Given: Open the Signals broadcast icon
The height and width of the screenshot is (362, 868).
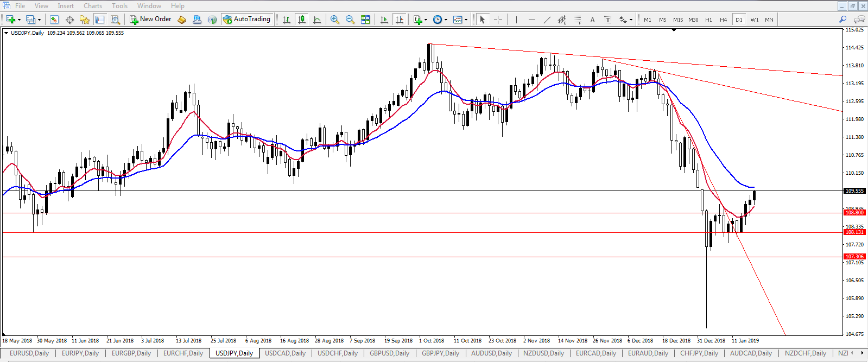Looking at the screenshot, I should (x=212, y=20).
